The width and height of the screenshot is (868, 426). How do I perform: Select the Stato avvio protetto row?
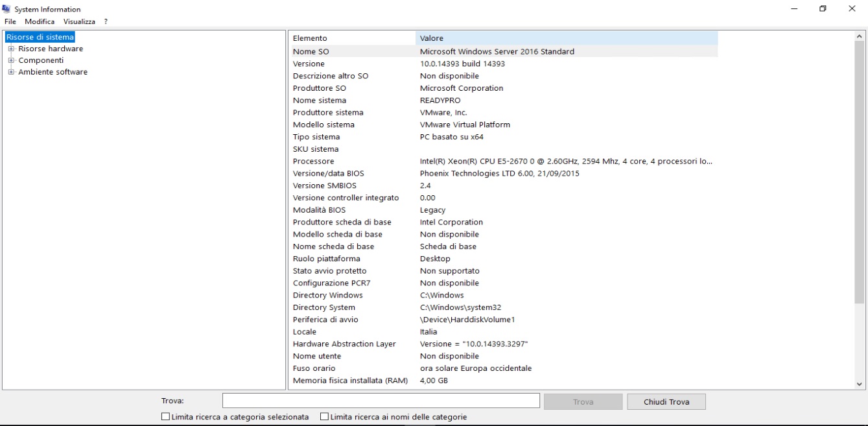point(503,270)
